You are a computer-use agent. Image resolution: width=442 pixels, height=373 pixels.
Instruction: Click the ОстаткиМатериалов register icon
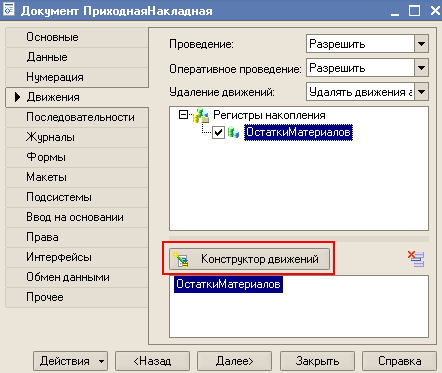tap(233, 133)
